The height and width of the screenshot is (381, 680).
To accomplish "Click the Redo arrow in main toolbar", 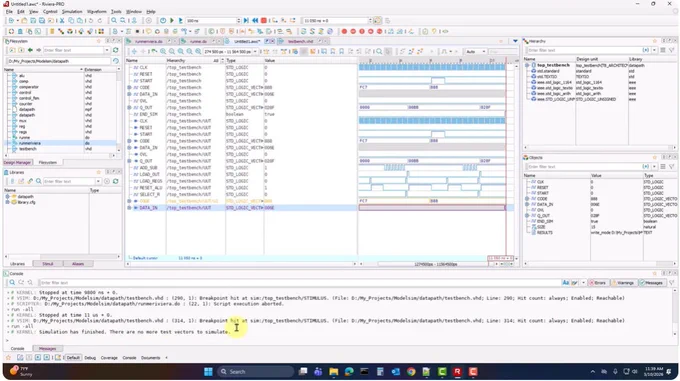I will coord(100,20).
